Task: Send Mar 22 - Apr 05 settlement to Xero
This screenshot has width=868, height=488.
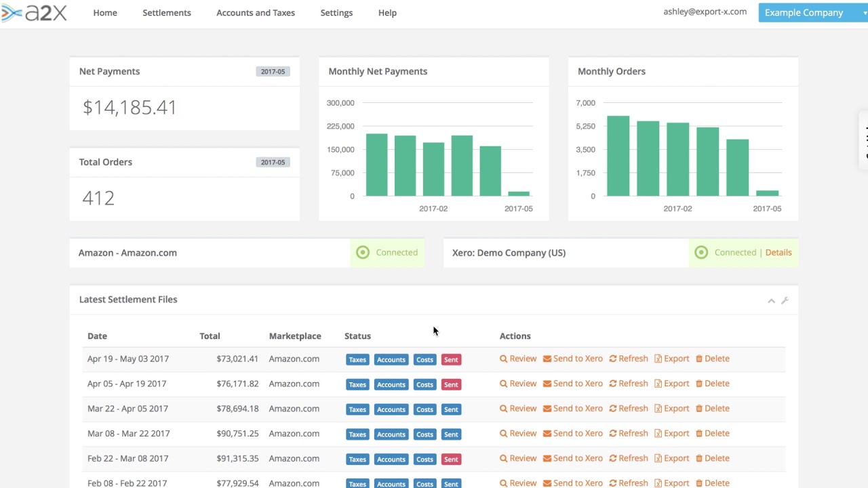Action: coord(572,408)
